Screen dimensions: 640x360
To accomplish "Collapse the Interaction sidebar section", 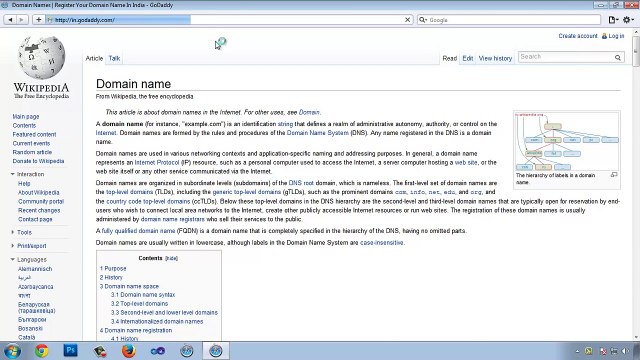I will click(x=13, y=174).
